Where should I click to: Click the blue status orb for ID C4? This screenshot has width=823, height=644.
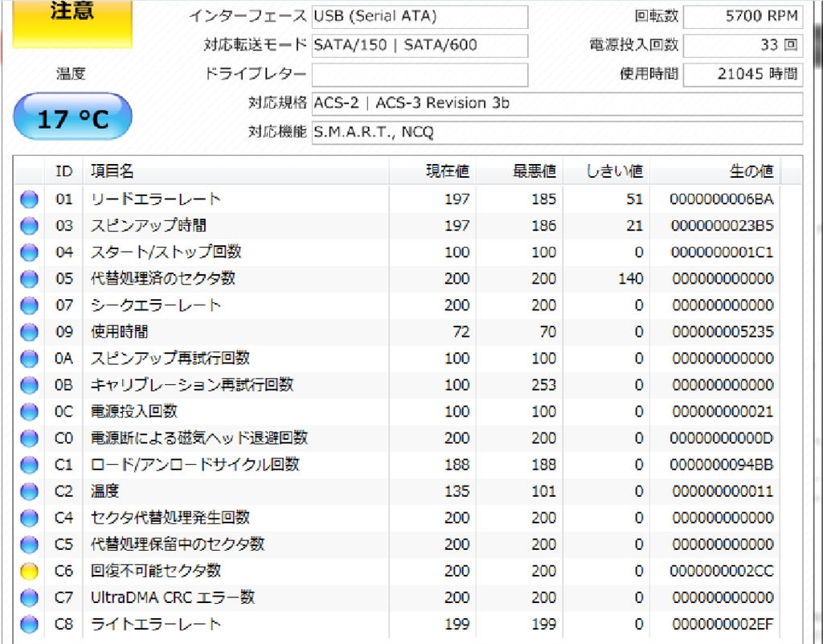click(x=30, y=518)
